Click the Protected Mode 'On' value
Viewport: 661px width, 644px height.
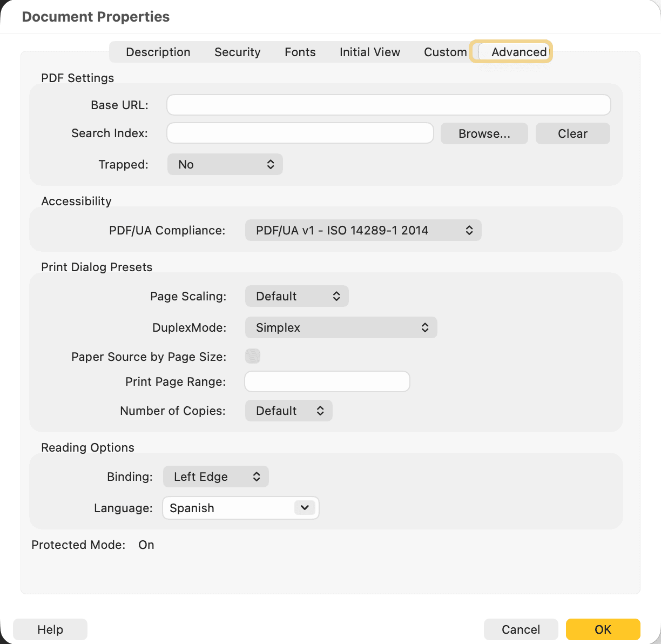(146, 545)
